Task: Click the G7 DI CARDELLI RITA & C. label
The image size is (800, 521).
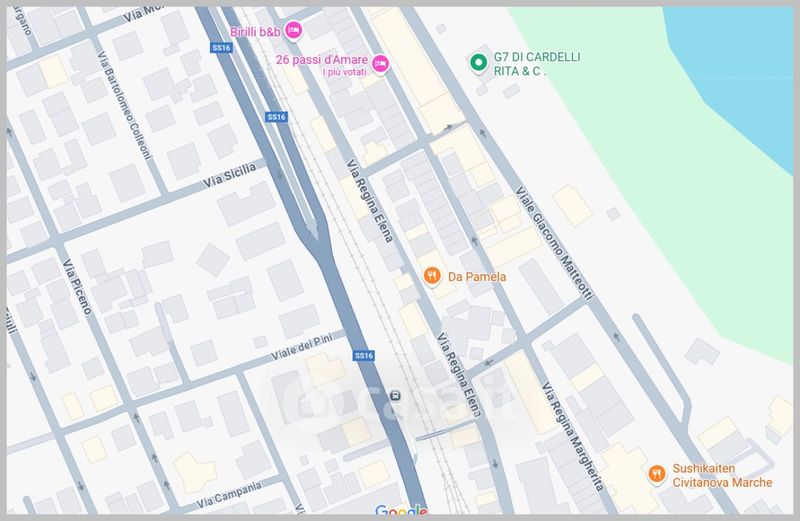Action: click(x=537, y=64)
